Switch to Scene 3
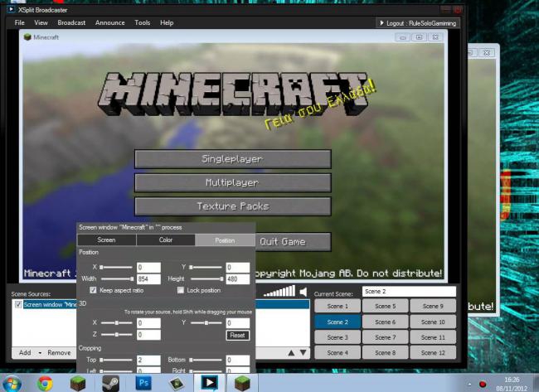The height and width of the screenshot is (392, 539). click(337, 337)
